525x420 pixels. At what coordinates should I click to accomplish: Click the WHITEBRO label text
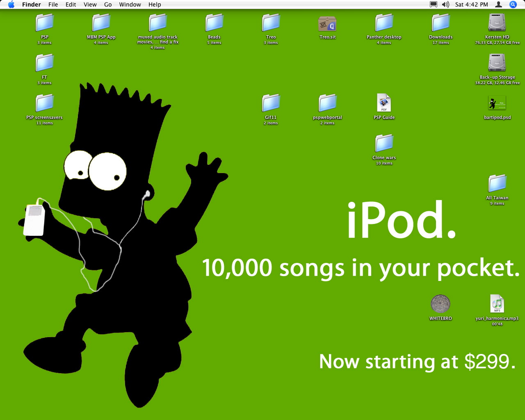[441, 318]
